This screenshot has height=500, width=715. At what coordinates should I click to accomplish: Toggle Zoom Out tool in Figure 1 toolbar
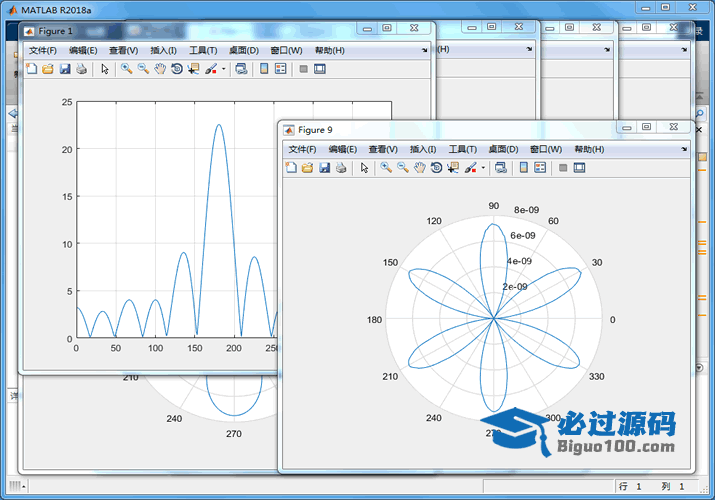click(x=143, y=69)
